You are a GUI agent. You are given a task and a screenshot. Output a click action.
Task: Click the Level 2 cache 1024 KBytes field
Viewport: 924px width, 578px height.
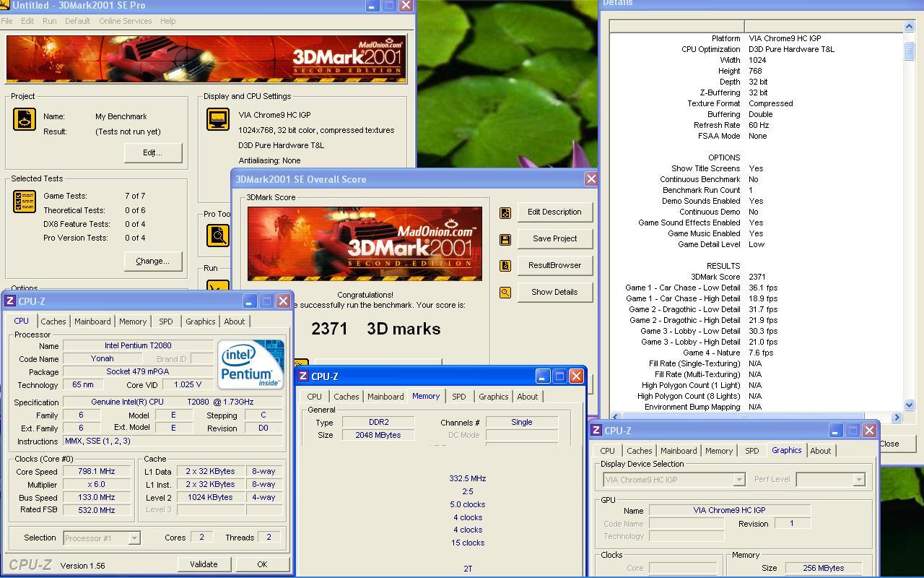(210, 497)
